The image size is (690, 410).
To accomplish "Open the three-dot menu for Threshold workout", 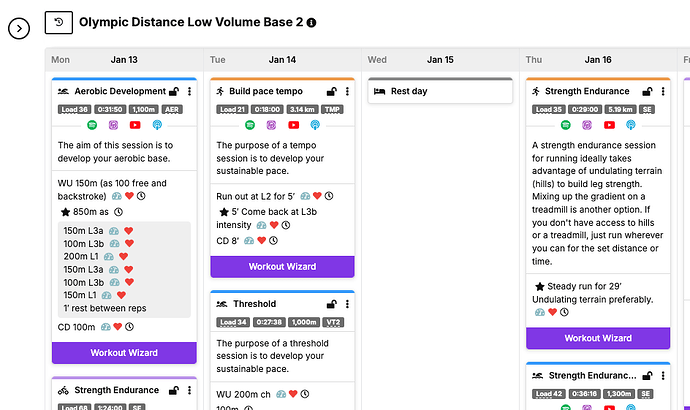I will pos(346,304).
